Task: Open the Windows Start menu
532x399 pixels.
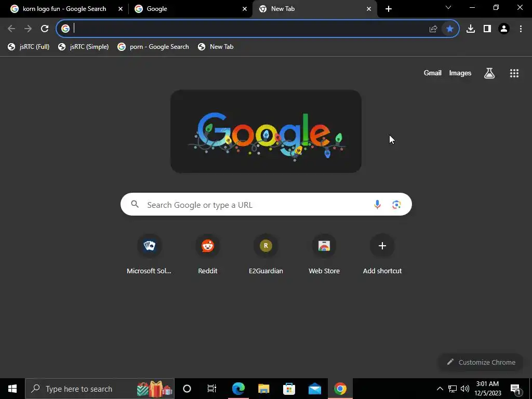Action: [x=12, y=389]
